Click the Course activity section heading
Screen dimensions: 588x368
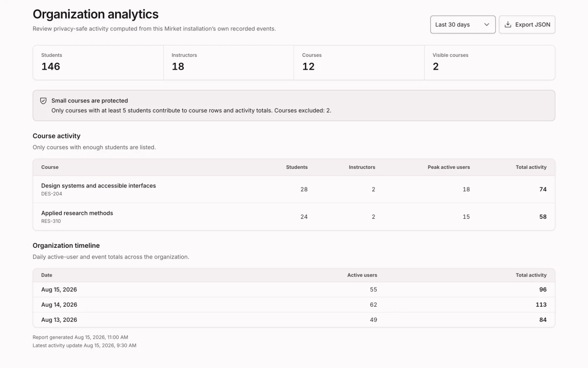point(56,136)
